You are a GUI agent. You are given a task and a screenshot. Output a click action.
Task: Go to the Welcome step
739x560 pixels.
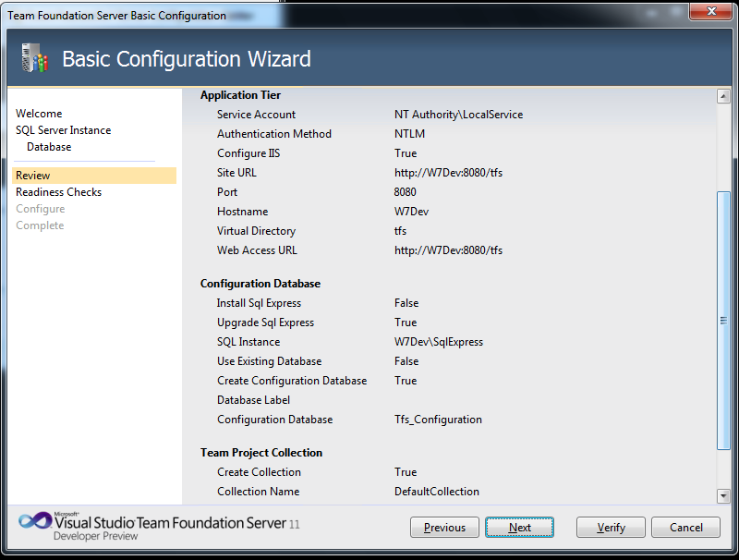tap(39, 114)
